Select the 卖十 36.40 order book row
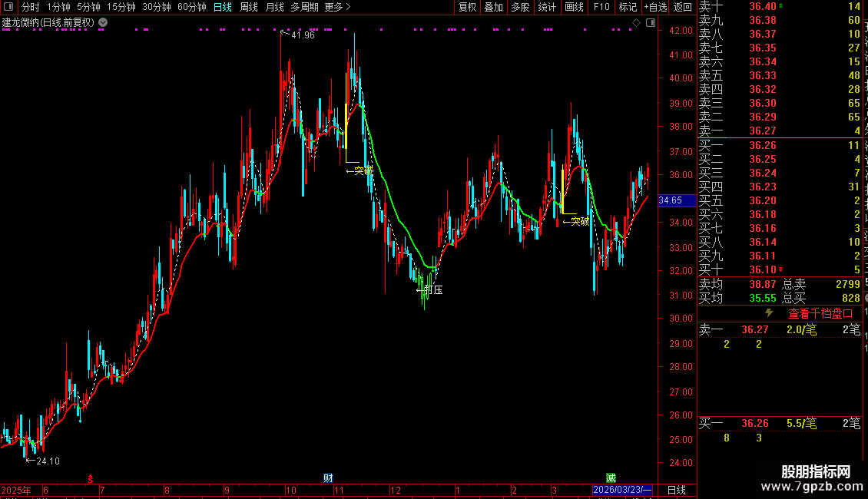Screen dimensions: 868x499 [x=780, y=6]
